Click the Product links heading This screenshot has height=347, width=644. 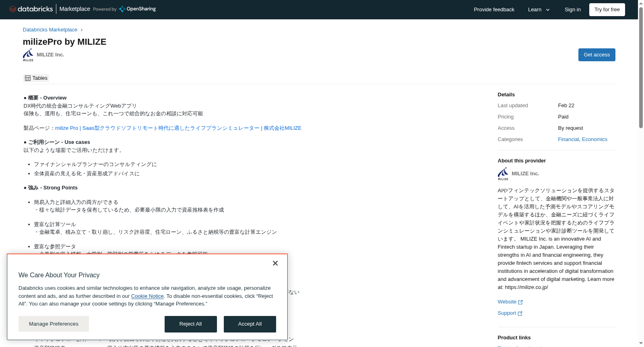pyautogui.click(x=514, y=338)
